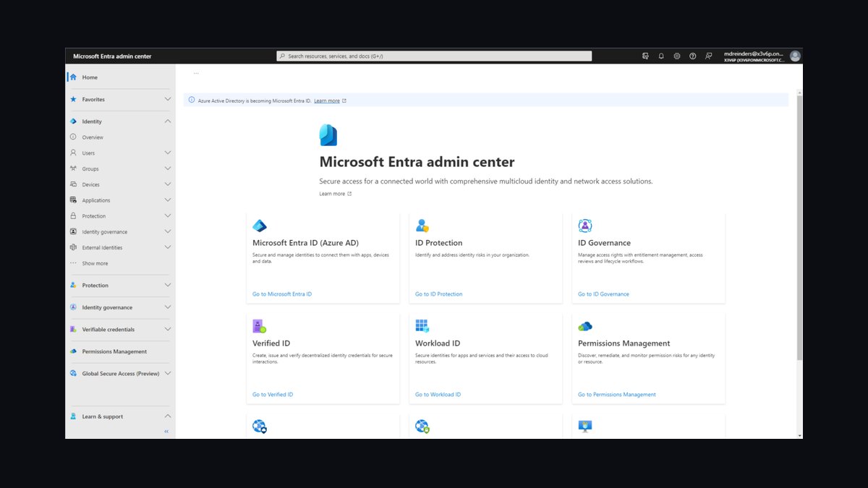Click the Global Secure Access globe icon
This screenshot has width=868, height=488.
[x=73, y=374]
